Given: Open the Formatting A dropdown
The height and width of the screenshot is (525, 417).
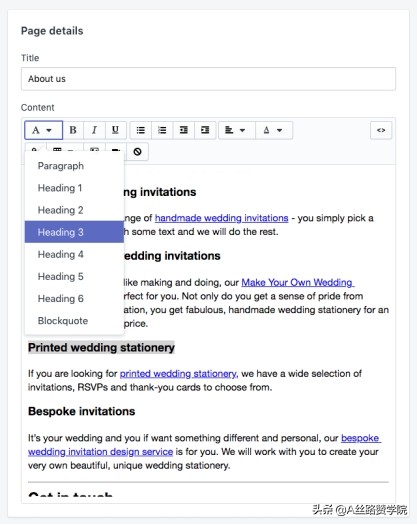Looking at the screenshot, I should 43,130.
